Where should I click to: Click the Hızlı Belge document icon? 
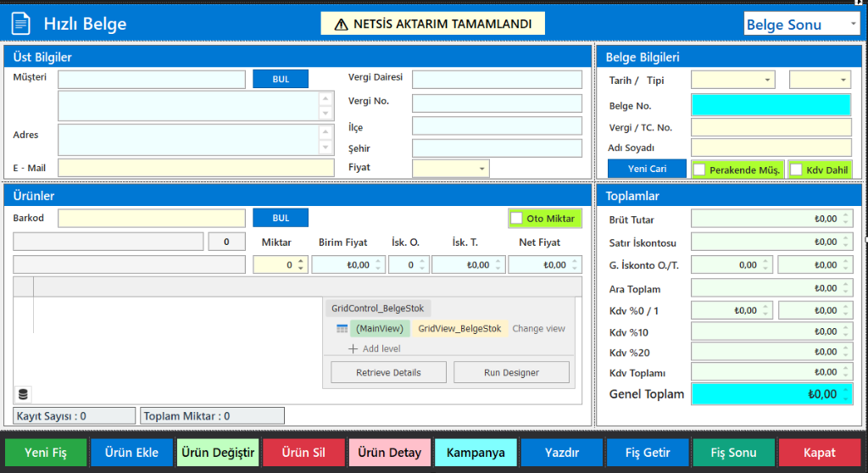[20, 24]
